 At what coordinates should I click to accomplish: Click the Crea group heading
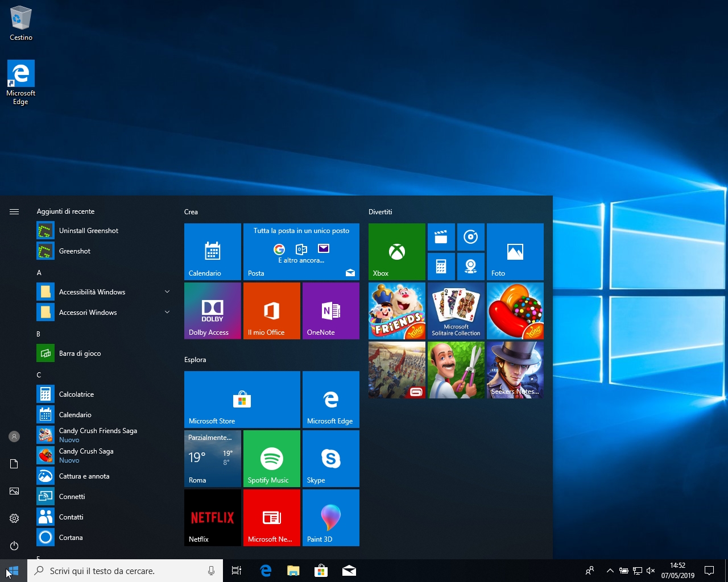191,212
